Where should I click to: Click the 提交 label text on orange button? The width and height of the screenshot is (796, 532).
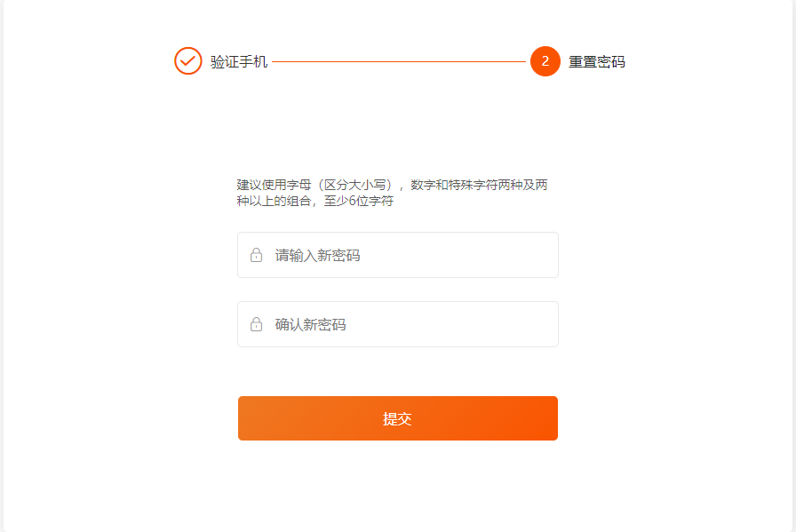pos(397,419)
